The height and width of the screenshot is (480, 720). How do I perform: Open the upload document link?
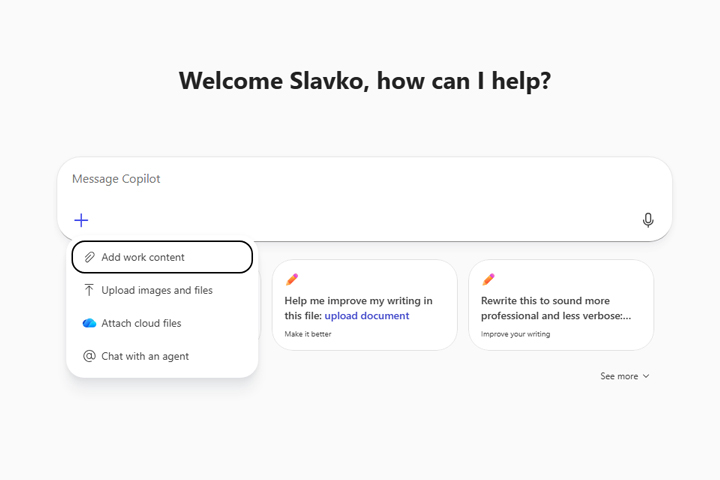pyautogui.click(x=366, y=316)
